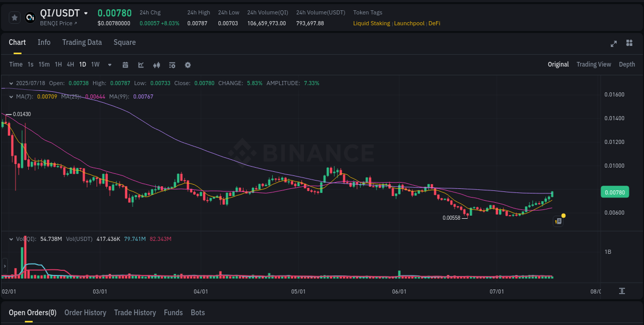The image size is (644, 325).
Task: Click the data export icon below the chart
Action: pyautogui.click(x=621, y=291)
